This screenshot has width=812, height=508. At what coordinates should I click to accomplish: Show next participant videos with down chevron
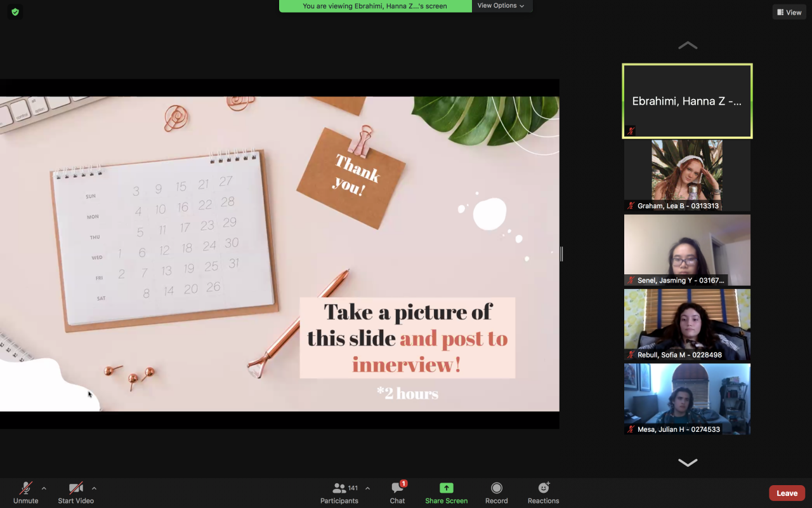coord(688,462)
